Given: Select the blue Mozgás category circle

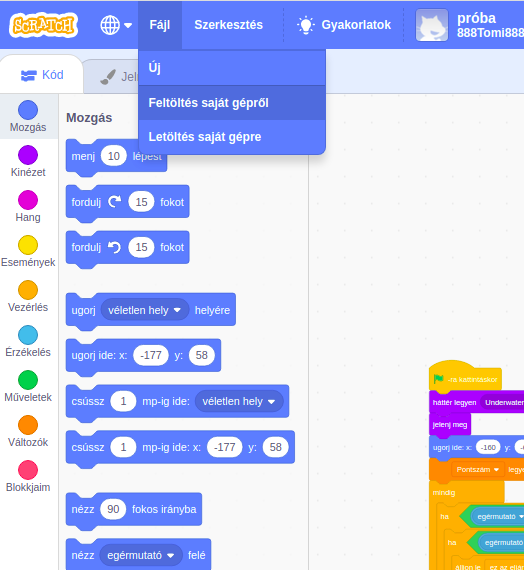Looking at the screenshot, I should tap(28, 110).
